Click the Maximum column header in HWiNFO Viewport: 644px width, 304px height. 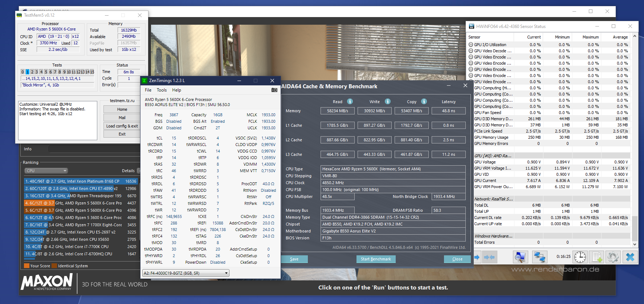pyautogui.click(x=586, y=37)
